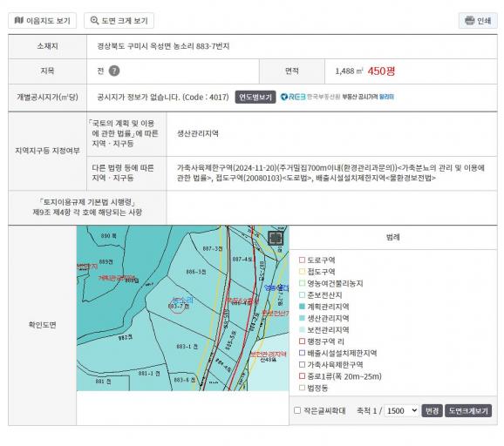Click the printer icon for 인쇄
Screen dimensions: 504x446
[470, 21]
